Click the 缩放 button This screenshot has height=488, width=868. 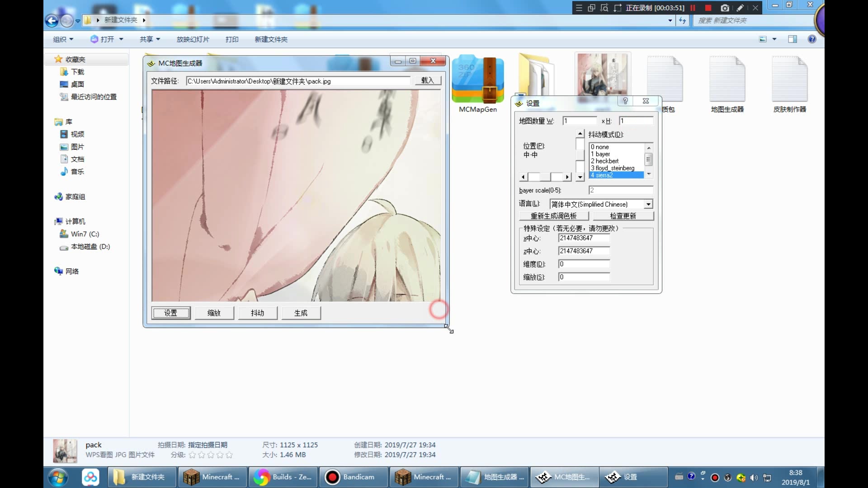(x=214, y=313)
